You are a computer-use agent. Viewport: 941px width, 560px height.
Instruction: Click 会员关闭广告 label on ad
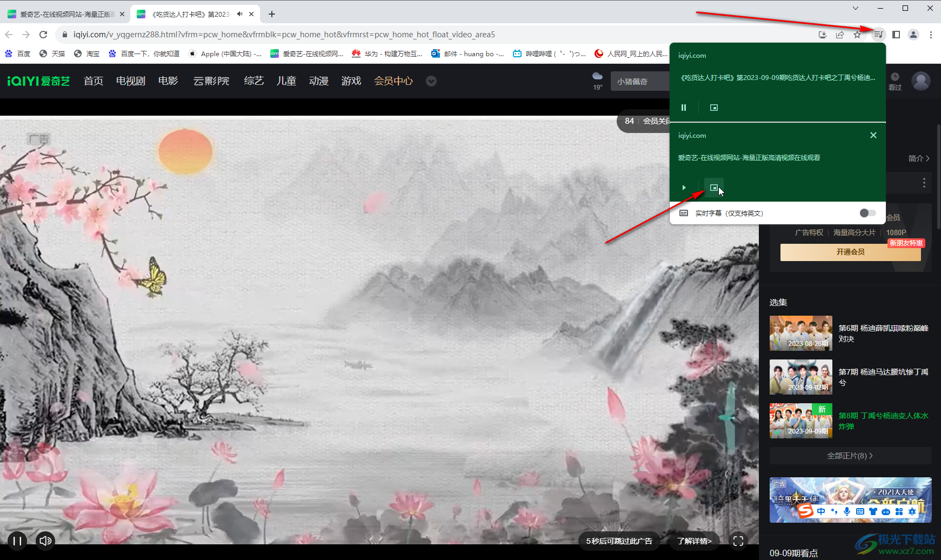click(656, 121)
